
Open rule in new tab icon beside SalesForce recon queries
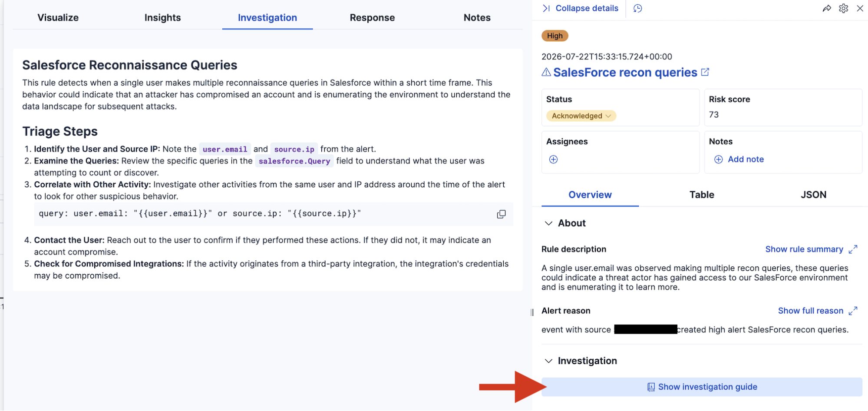tap(705, 72)
